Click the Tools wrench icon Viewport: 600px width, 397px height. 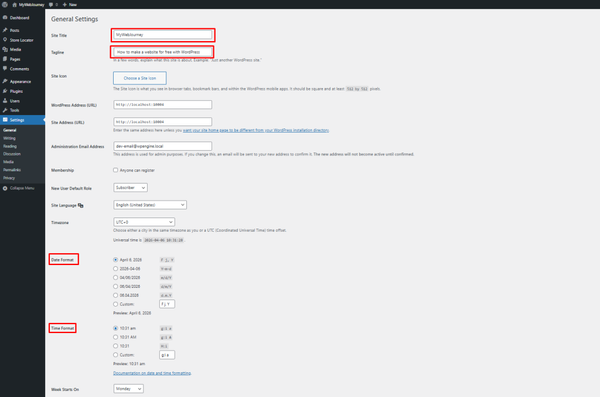pos(5,110)
